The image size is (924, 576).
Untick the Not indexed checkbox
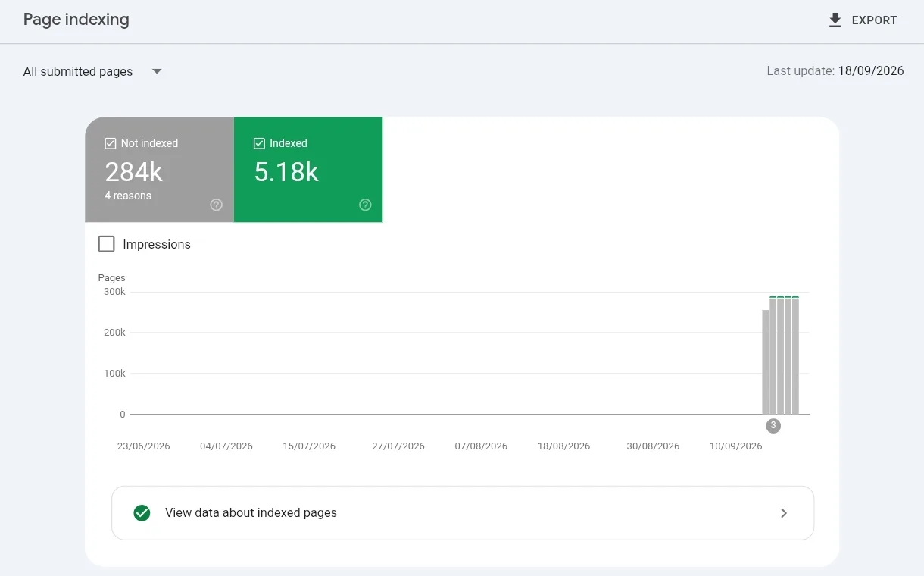pyautogui.click(x=111, y=143)
